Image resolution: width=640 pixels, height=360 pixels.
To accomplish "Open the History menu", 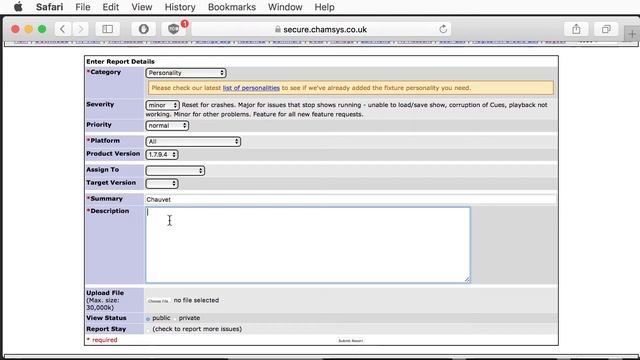I will [x=180, y=7].
